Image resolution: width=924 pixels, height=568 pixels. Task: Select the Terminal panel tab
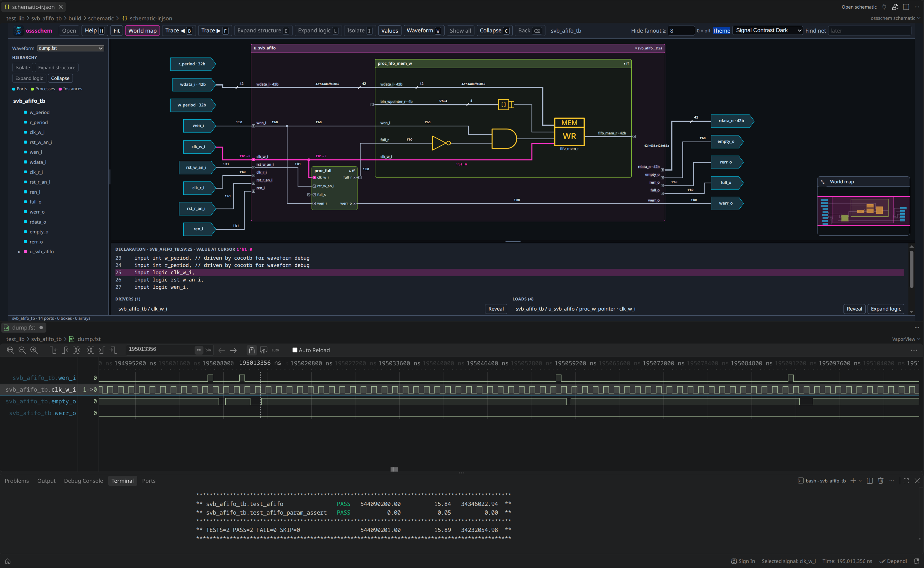pyautogui.click(x=122, y=481)
